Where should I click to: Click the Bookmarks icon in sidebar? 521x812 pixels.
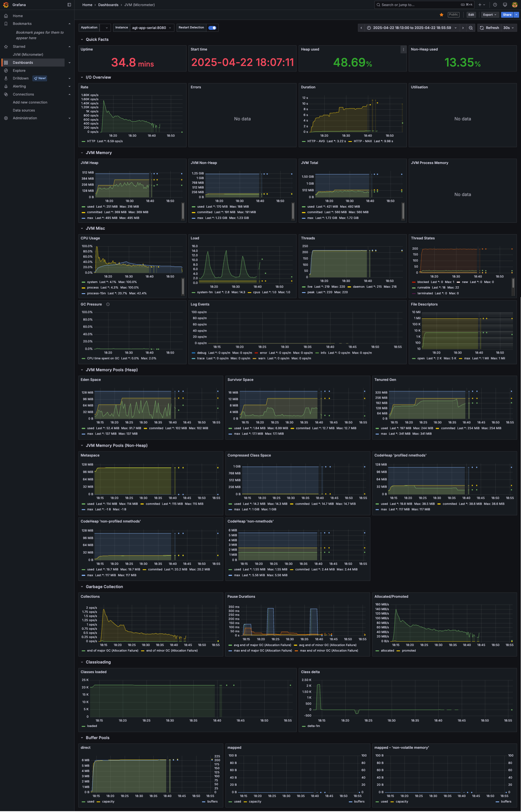(x=6, y=24)
